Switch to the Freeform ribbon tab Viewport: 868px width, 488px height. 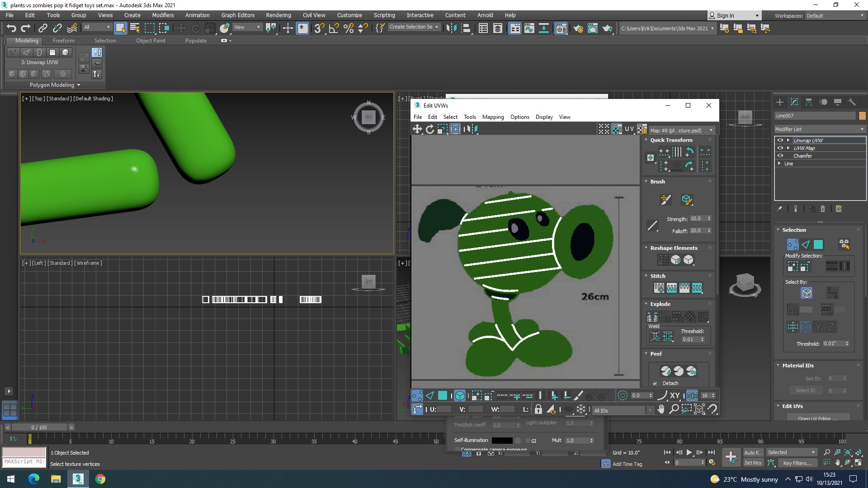point(63,41)
